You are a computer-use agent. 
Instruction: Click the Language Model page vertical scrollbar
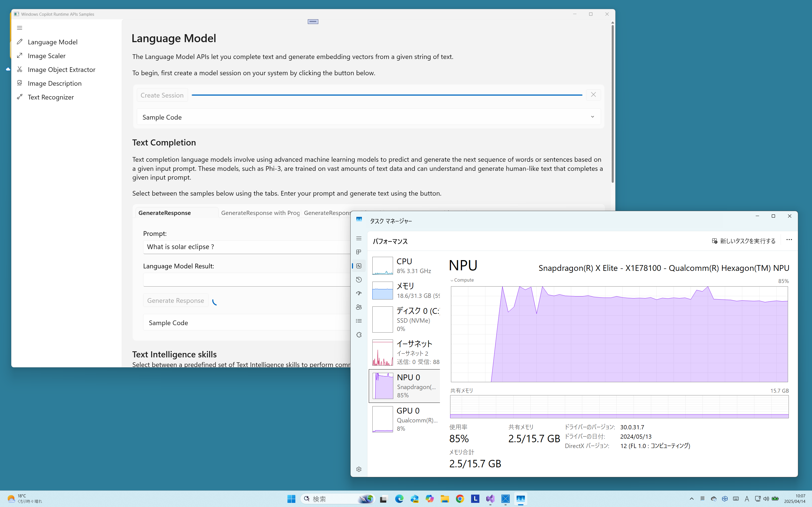tap(612, 104)
